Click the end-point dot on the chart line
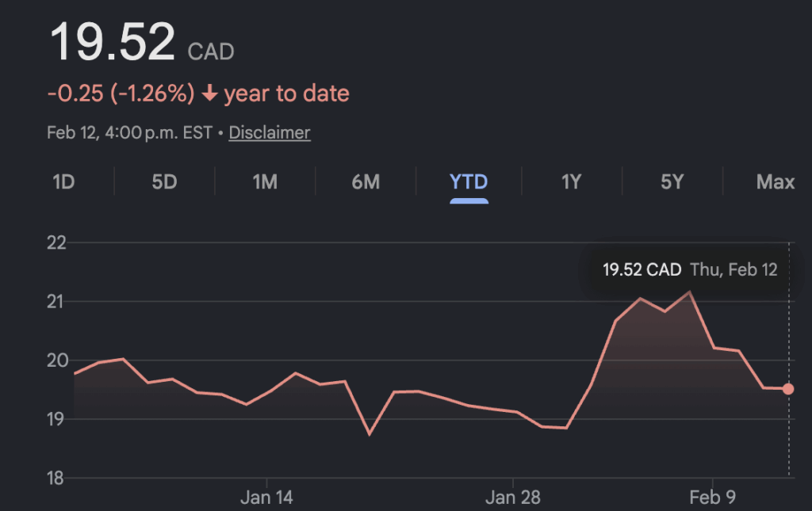 788,388
